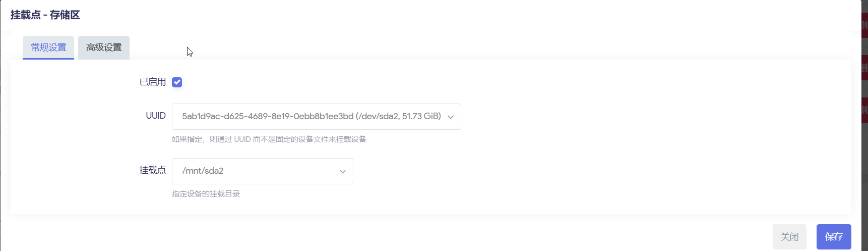Click the UUID hint text below dropdown
868x251 pixels.
point(269,139)
